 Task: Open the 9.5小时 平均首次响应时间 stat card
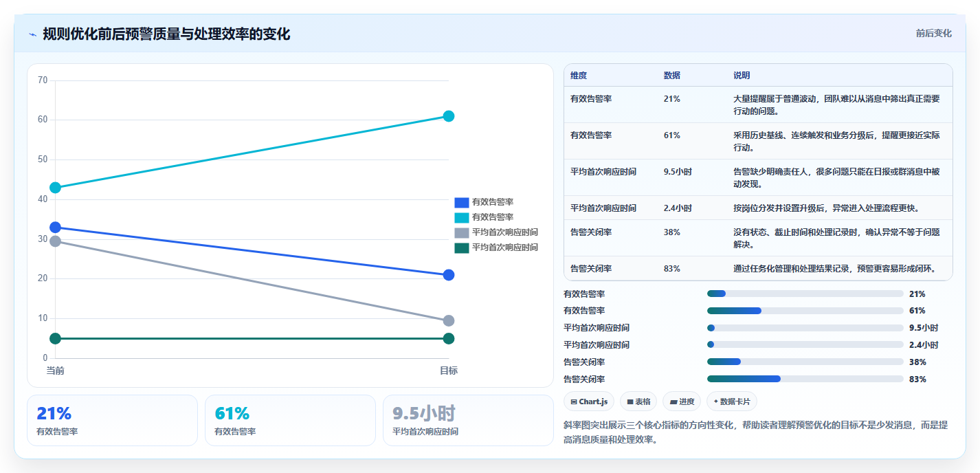[468, 420]
